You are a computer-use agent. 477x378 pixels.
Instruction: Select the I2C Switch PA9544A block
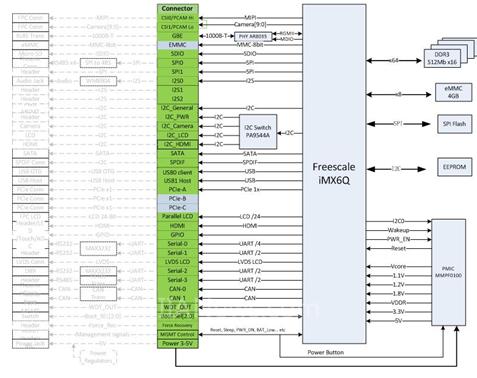tap(258, 132)
